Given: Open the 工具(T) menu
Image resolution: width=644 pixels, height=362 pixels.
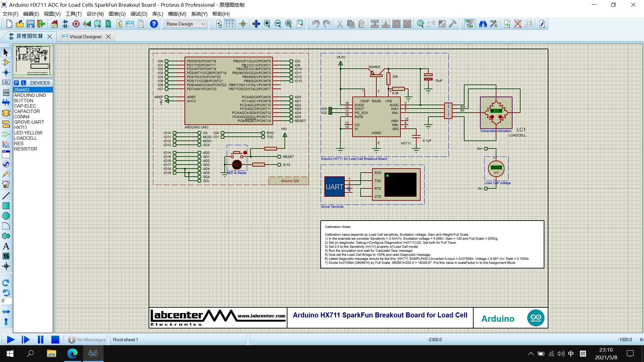Looking at the screenshot, I should [73, 14].
